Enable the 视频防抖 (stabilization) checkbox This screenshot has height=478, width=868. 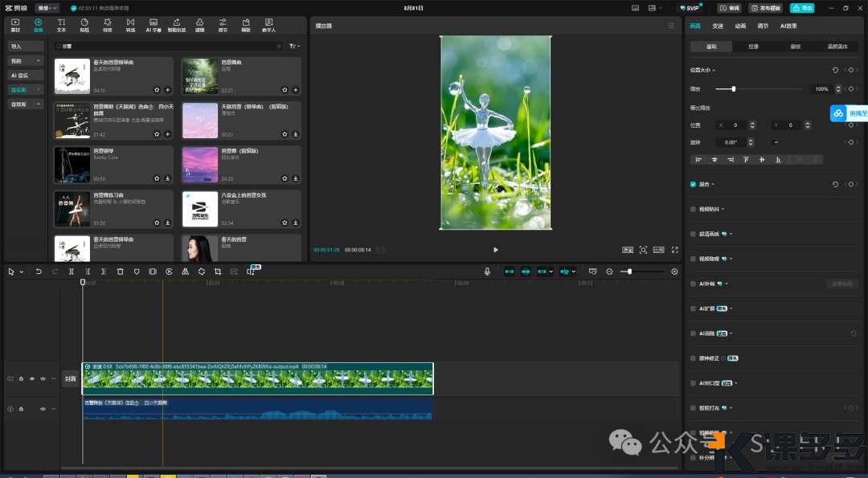click(x=693, y=209)
